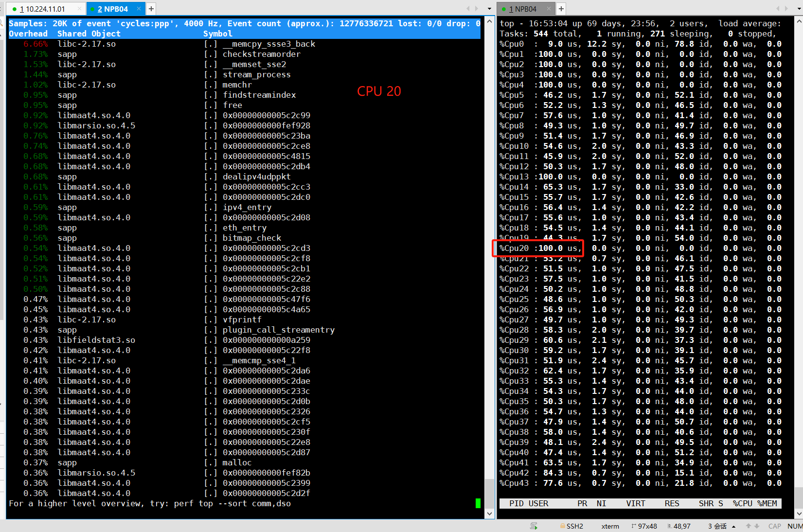Viewport: 803px width, 532px height.
Task: Add a new tab in the right pane
Action: (561, 9)
